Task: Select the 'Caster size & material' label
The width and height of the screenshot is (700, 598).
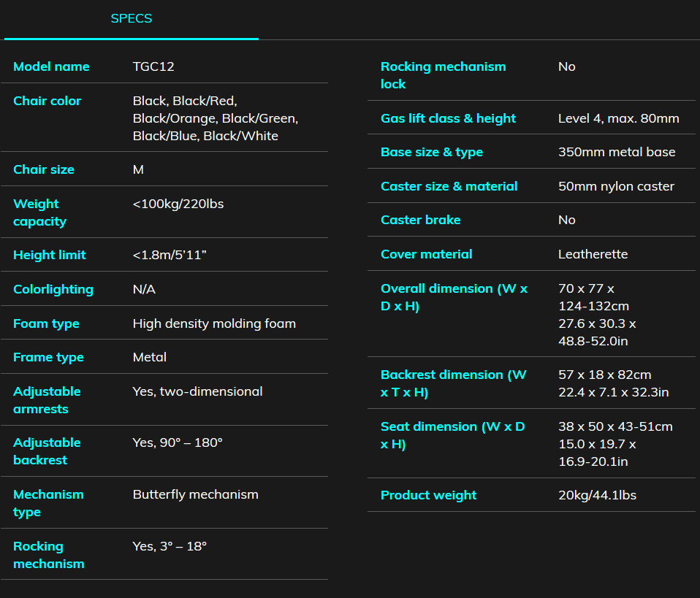Action: pyautogui.click(x=449, y=186)
